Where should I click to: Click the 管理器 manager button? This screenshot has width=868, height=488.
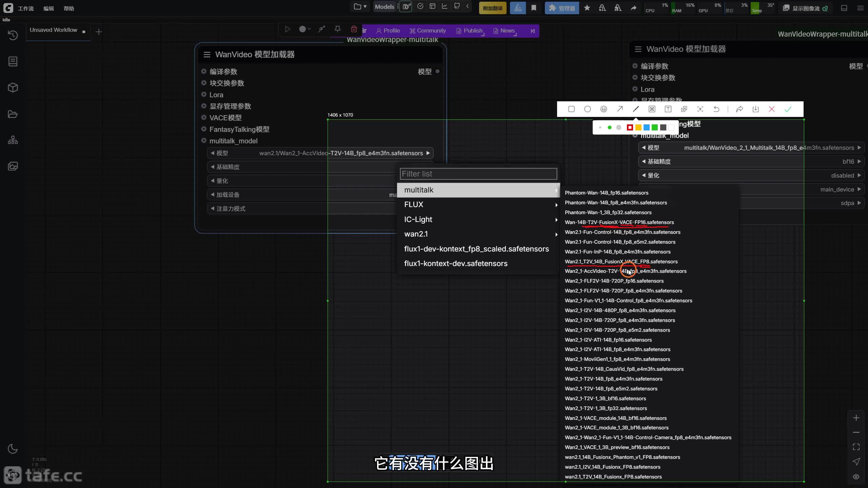(562, 8)
